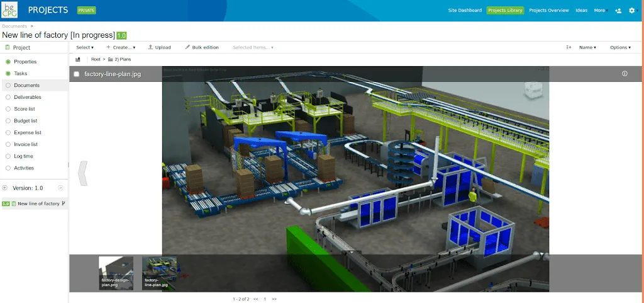Select the Documents list item
Screen dimensions: 644x303
tap(35, 85)
